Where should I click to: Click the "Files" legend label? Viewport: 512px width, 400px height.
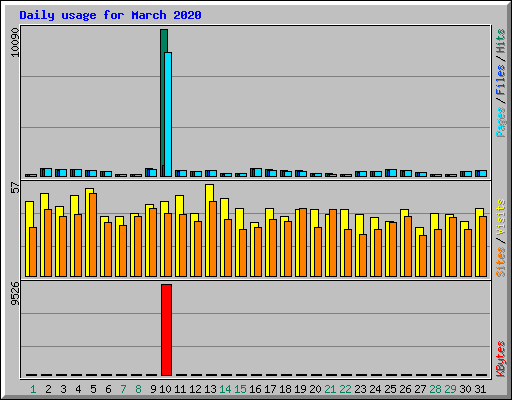tap(501, 79)
